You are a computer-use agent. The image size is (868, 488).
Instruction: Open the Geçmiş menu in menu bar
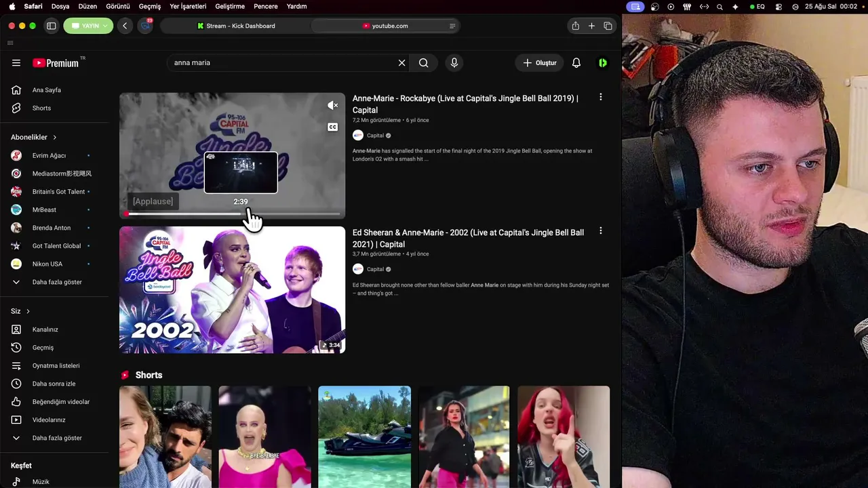click(150, 6)
